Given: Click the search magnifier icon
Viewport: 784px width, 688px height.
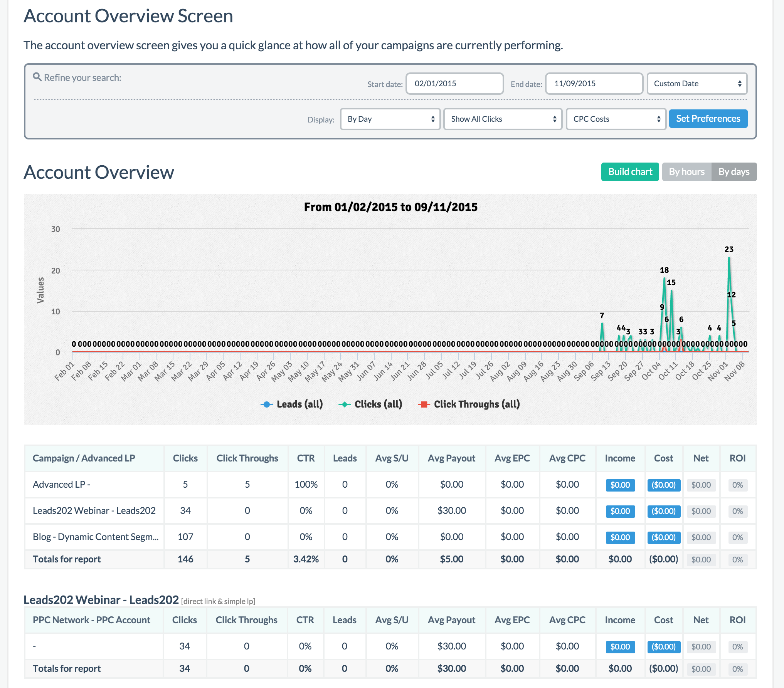Looking at the screenshot, I should coord(37,77).
